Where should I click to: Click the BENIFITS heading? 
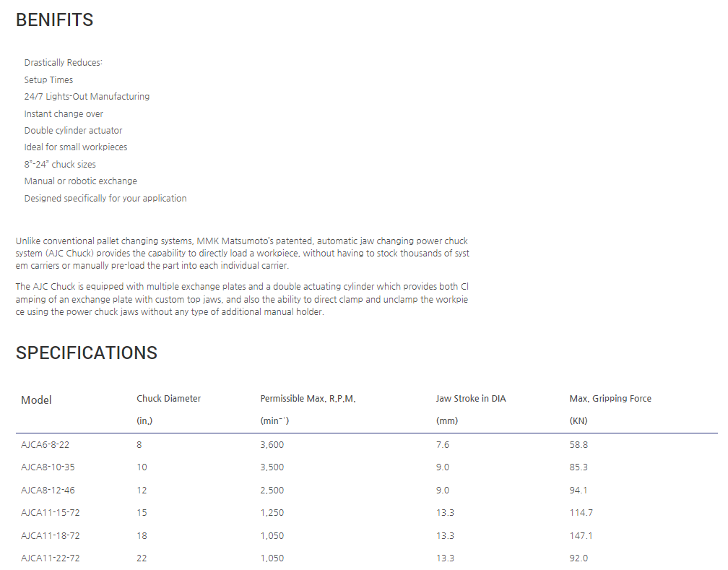tap(55, 20)
